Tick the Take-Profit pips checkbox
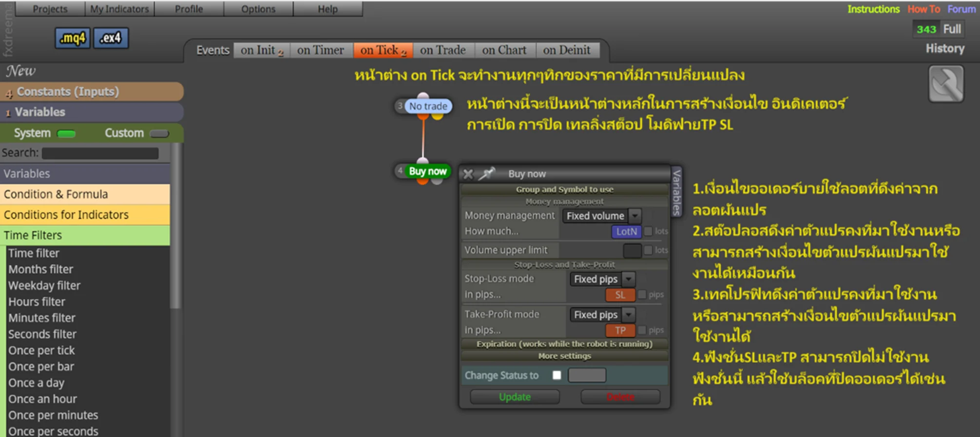 [642, 330]
